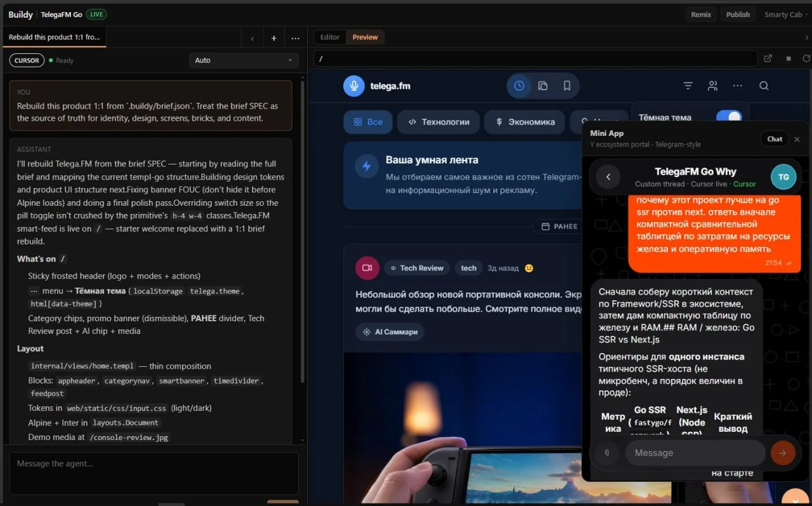Open the Auto model dropdown
The image size is (812, 506).
244,60
